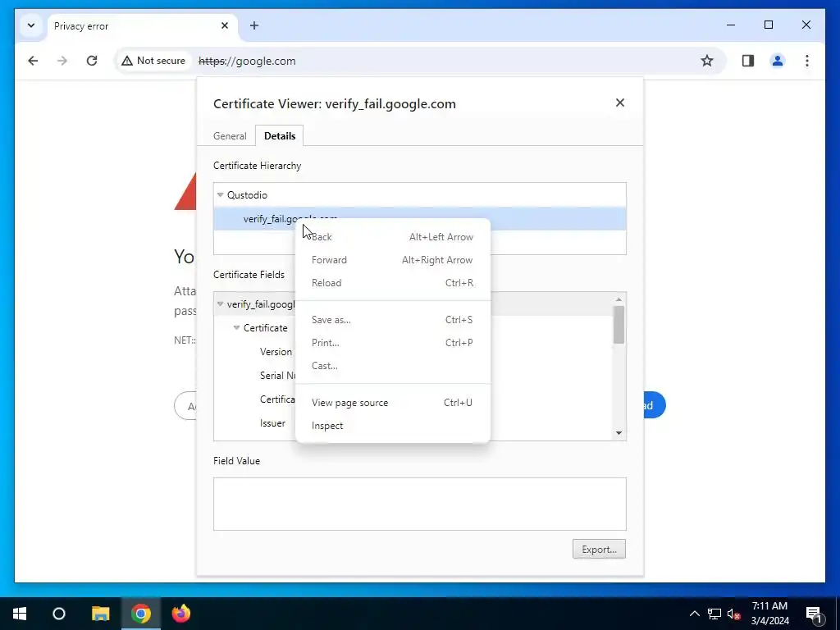Click the Chrome taskbar icon
The height and width of the screenshot is (630, 840).
tap(141, 614)
